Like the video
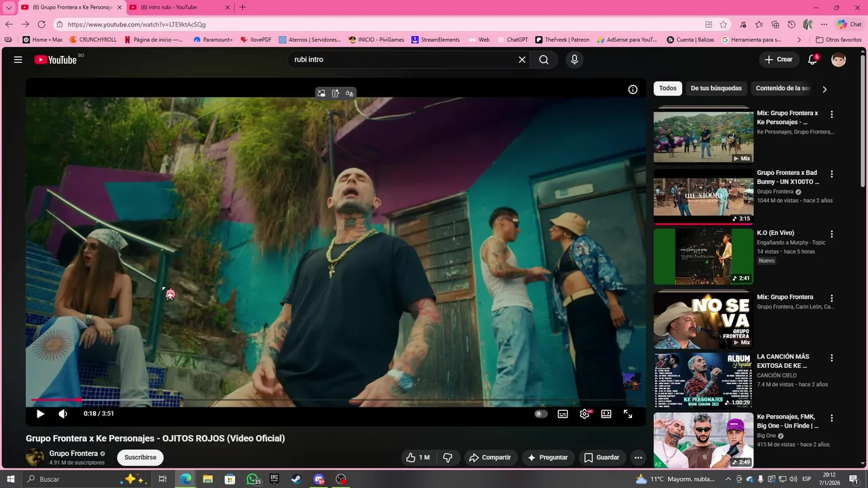 coord(418,457)
